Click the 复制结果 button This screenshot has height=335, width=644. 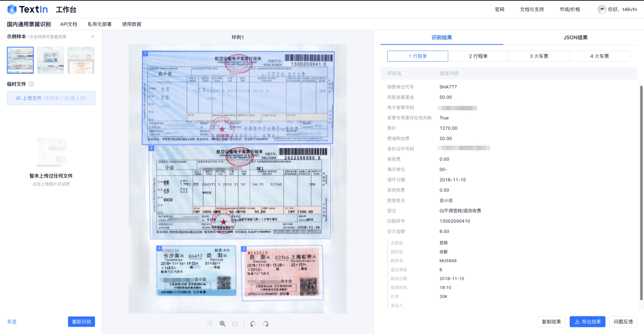click(x=551, y=321)
